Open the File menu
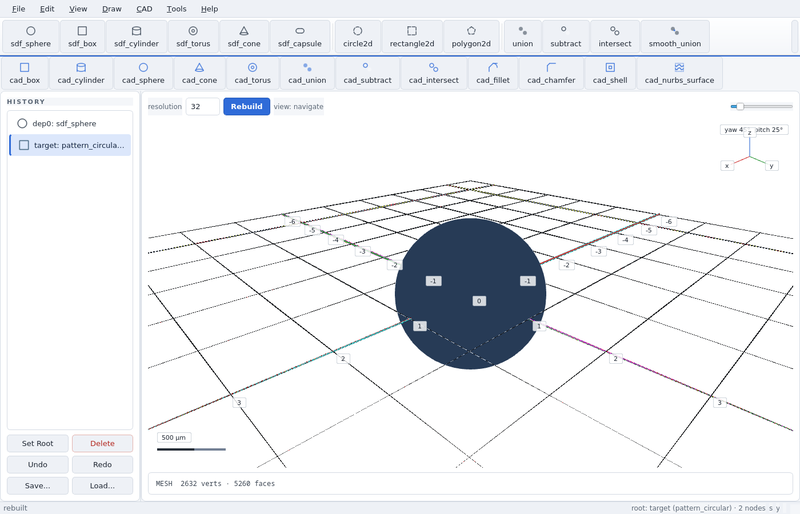800x514 pixels. [x=18, y=9]
